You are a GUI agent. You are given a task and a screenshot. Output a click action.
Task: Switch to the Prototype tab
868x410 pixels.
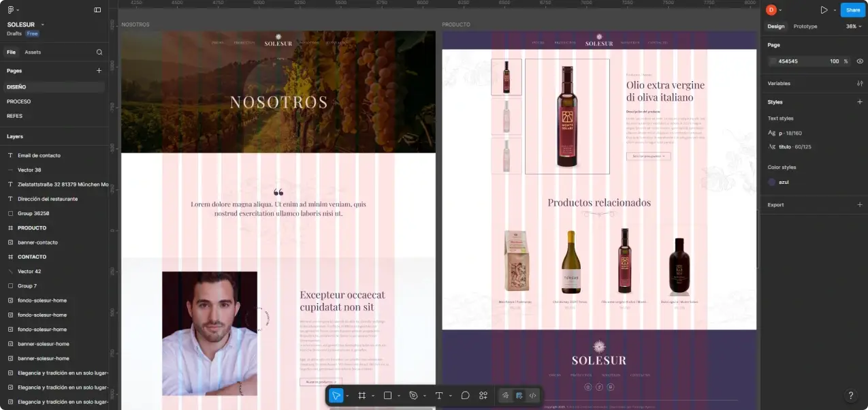click(805, 27)
